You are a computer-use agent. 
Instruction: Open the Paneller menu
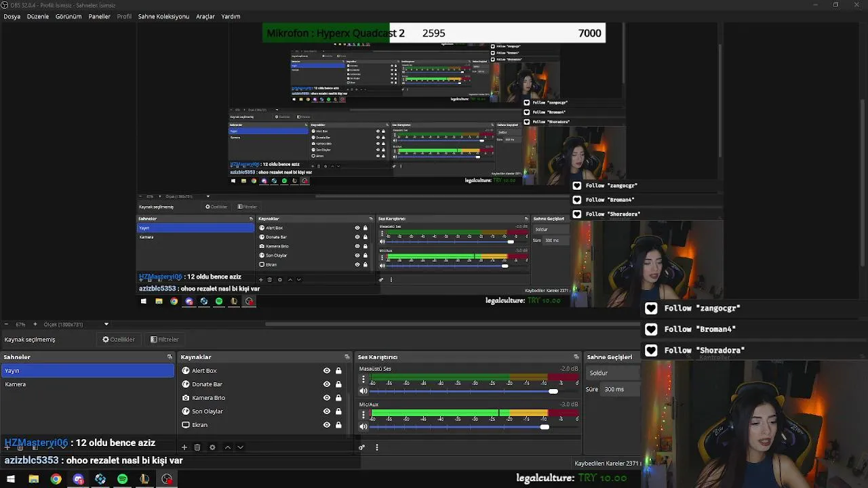click(99, 16)
